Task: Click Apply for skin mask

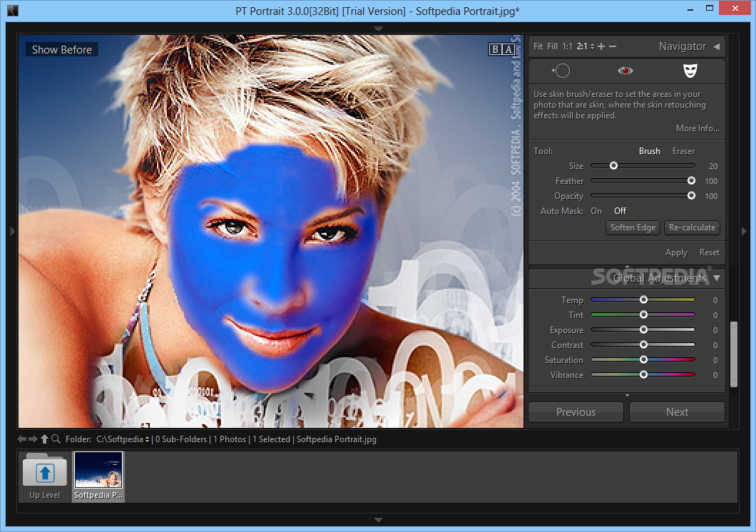Action: (676, 252)
